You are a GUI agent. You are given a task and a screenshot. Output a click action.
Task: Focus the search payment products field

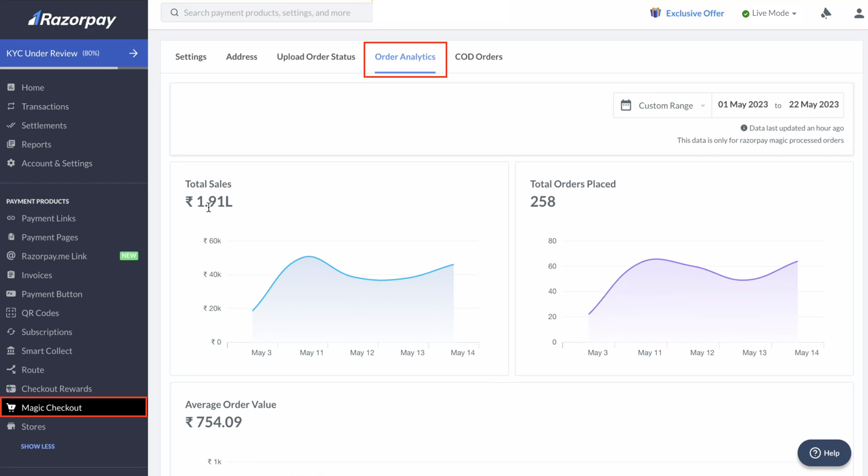click(267, 12)
